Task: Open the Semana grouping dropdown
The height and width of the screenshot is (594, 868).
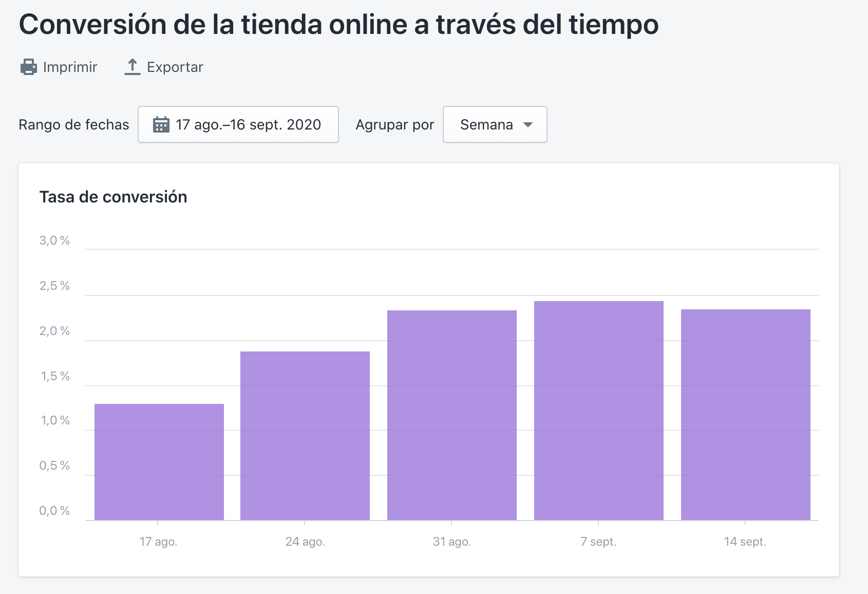Action: 495,124
